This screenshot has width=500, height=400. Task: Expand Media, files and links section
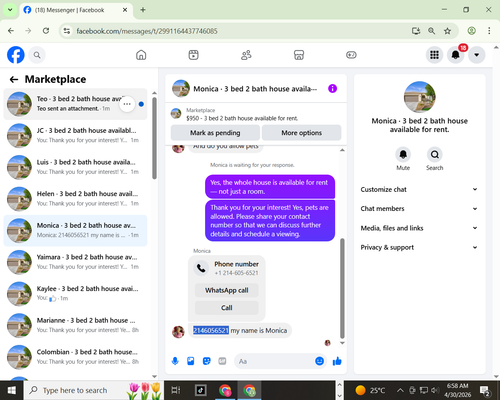419,228
